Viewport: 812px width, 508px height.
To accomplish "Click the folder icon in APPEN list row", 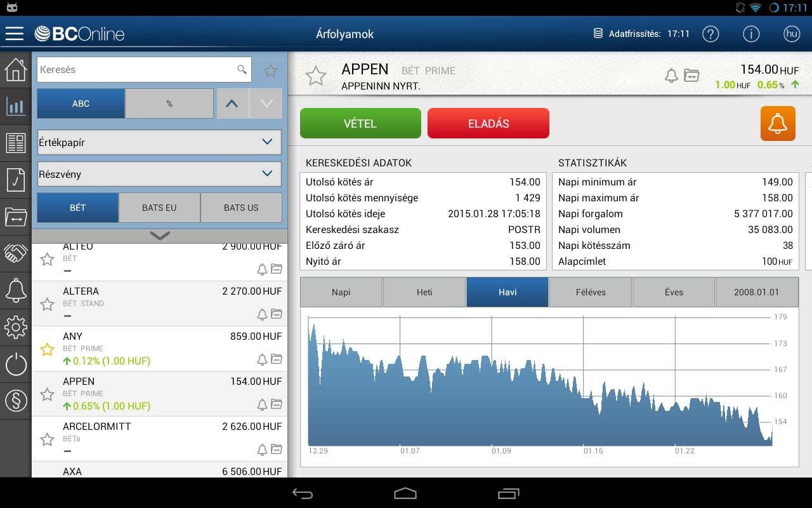I will pyautogui.click(x=277, y=404).
